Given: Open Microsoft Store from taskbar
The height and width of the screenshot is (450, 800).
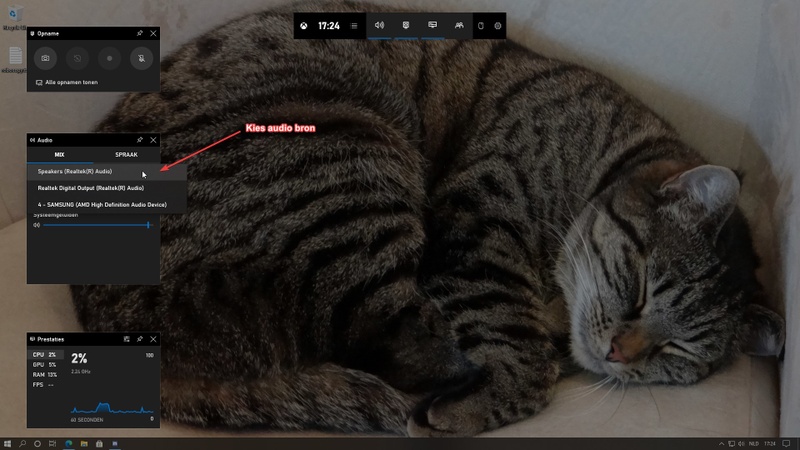Looking at the screenshot, I should point(99,444).
